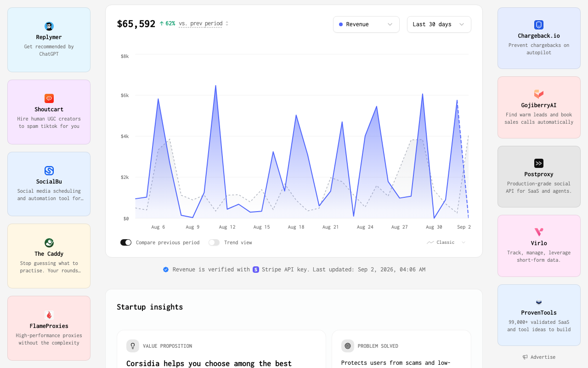Image resolution: width=588 pixels, height=368 pixels.
Task: Turn off Compare previous period toggle
Action: (126, 242)
